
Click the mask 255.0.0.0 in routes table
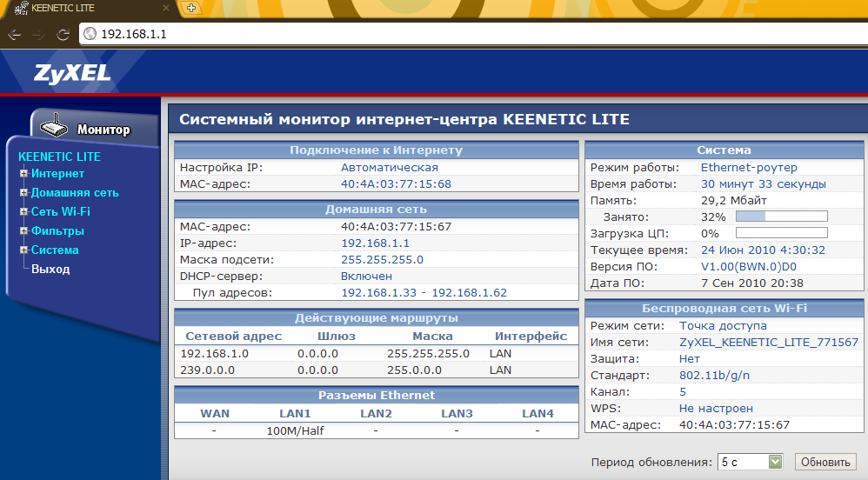414,370
